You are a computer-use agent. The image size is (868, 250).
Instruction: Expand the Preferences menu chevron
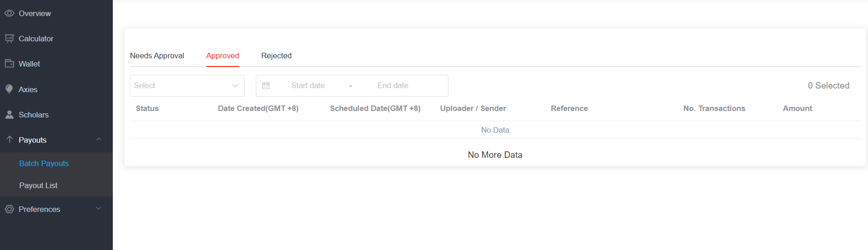99,209
